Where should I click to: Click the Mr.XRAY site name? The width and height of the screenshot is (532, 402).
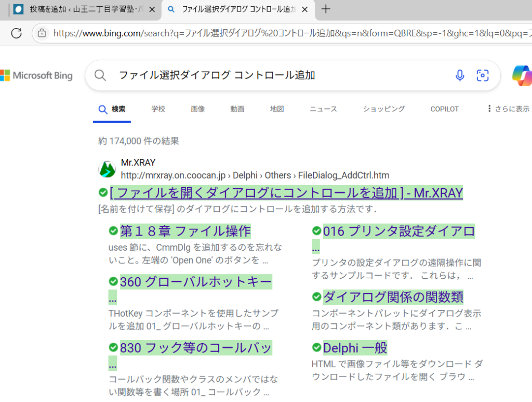(x=138, y=163)
